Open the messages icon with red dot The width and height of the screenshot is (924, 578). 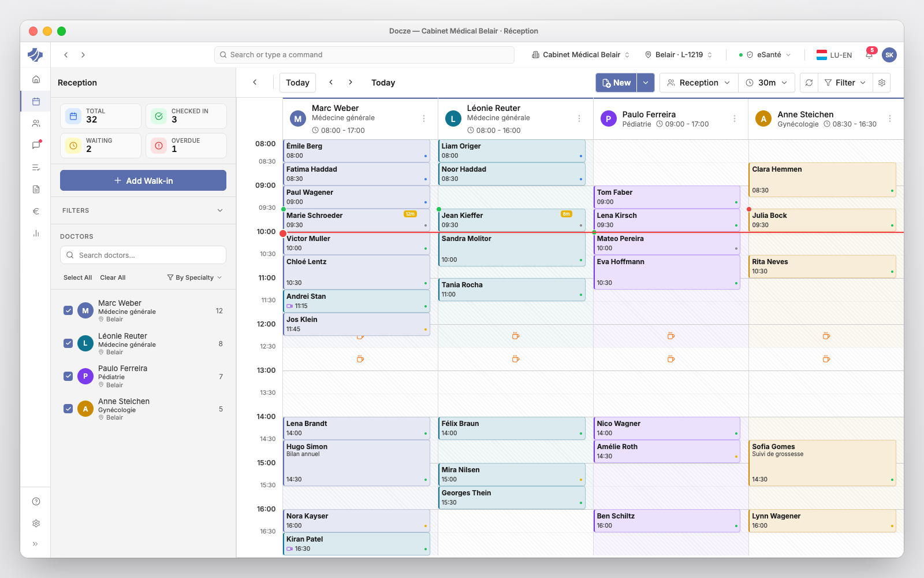point(36,145)
